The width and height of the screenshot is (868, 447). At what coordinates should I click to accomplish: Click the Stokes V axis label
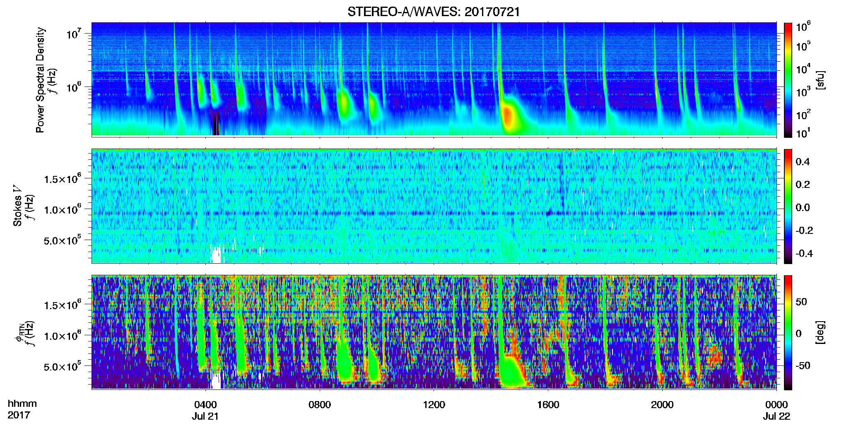point(17,206)
